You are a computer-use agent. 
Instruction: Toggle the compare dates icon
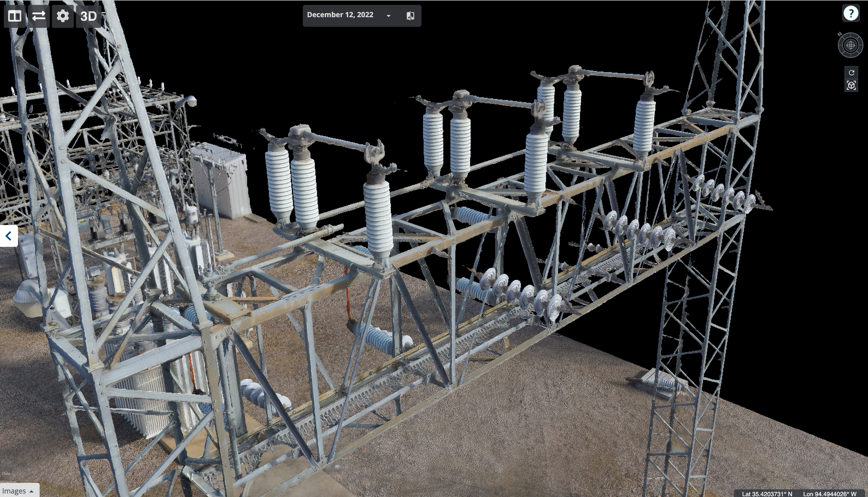(411, 16)
